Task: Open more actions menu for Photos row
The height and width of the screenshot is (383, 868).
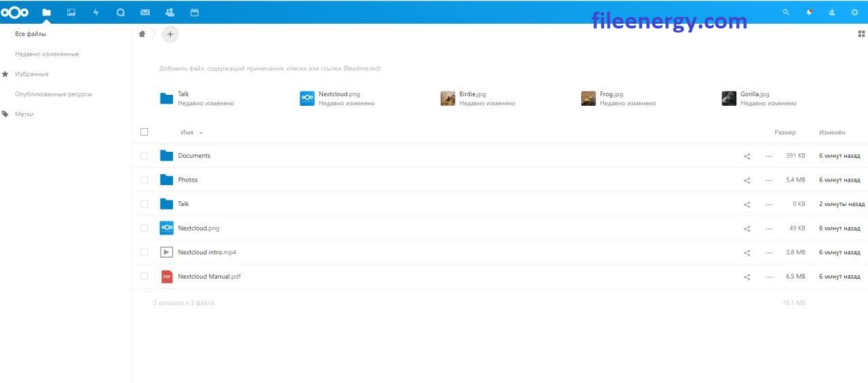Action: pyautogui.click(x=768, y=180)
